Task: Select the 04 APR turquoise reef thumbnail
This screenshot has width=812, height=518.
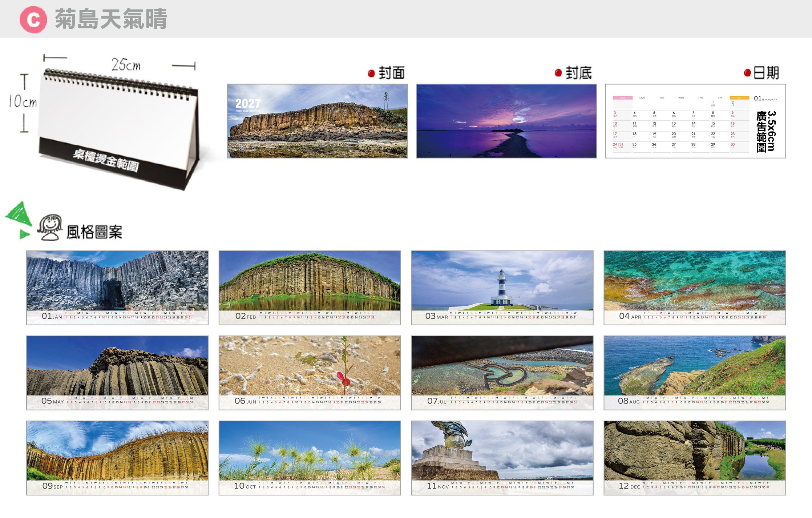Action: 695,288
